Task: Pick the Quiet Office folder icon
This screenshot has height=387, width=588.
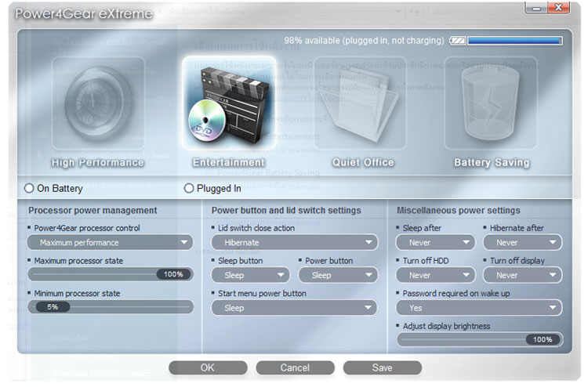Action: pos(360,103)
